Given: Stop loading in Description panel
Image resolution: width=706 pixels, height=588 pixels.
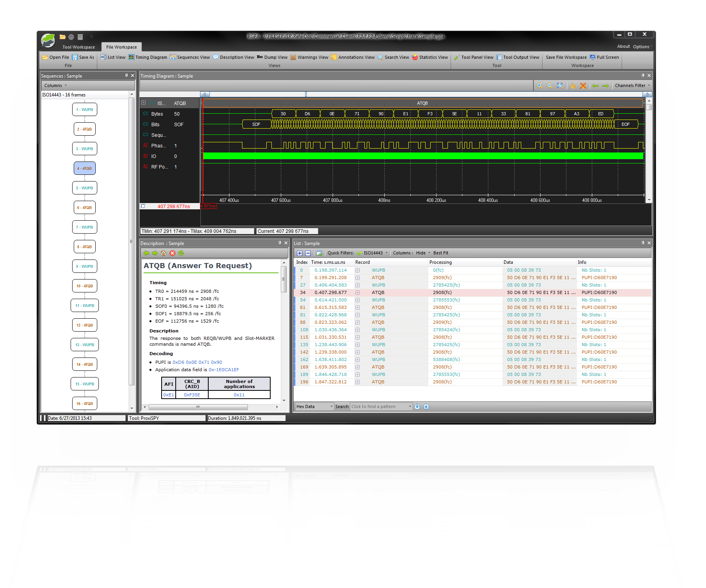Looking at the screenshot, I should [x=172, y=253].
